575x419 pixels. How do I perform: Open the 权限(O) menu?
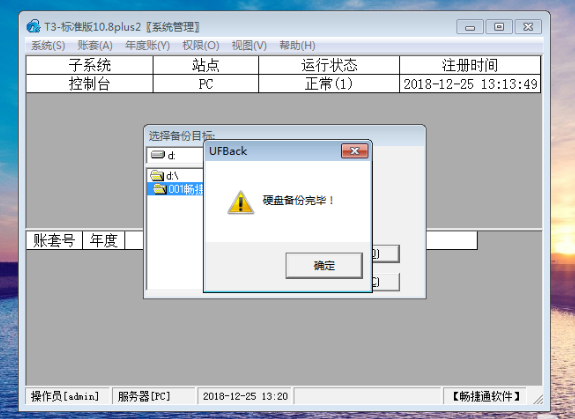pyautogui.click(x=201, y=45)
